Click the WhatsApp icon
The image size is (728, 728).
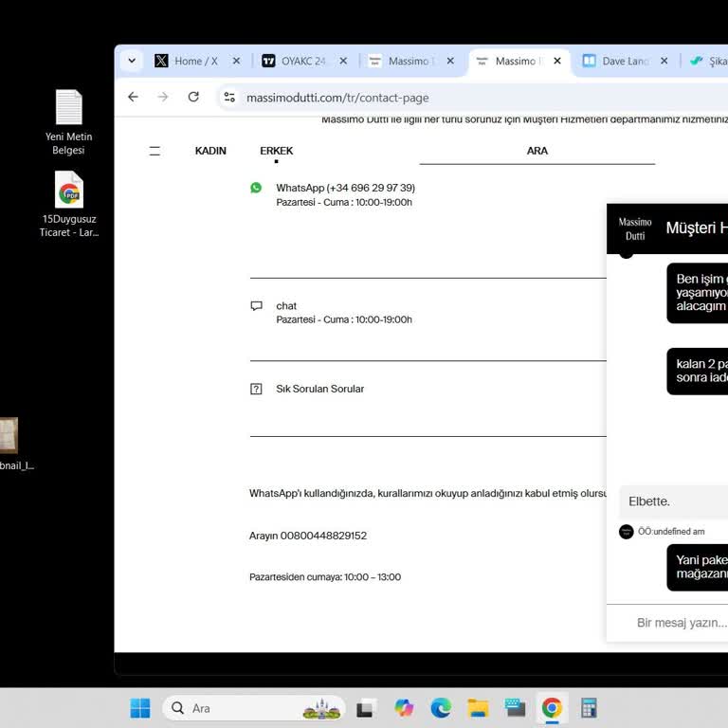coord(256,188)
